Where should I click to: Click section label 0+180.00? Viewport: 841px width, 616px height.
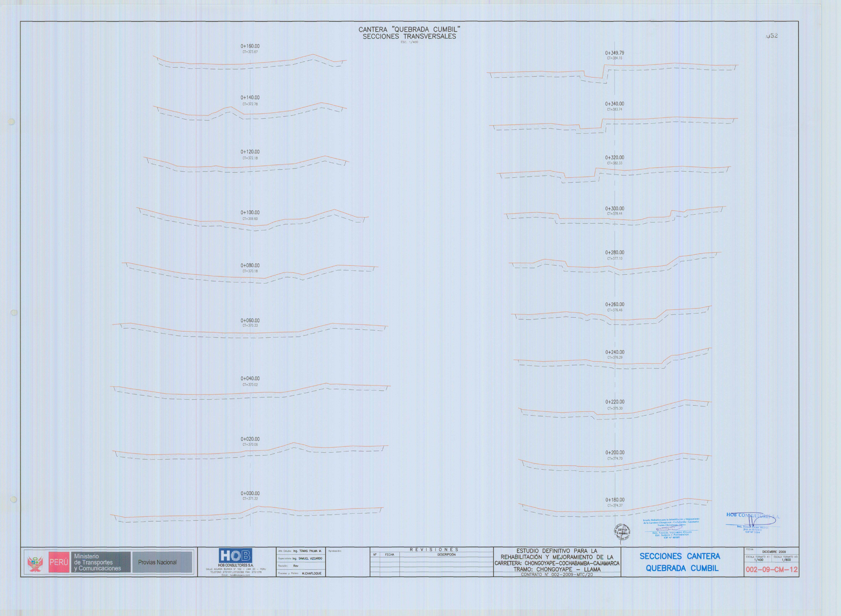(x=614, y=500)
